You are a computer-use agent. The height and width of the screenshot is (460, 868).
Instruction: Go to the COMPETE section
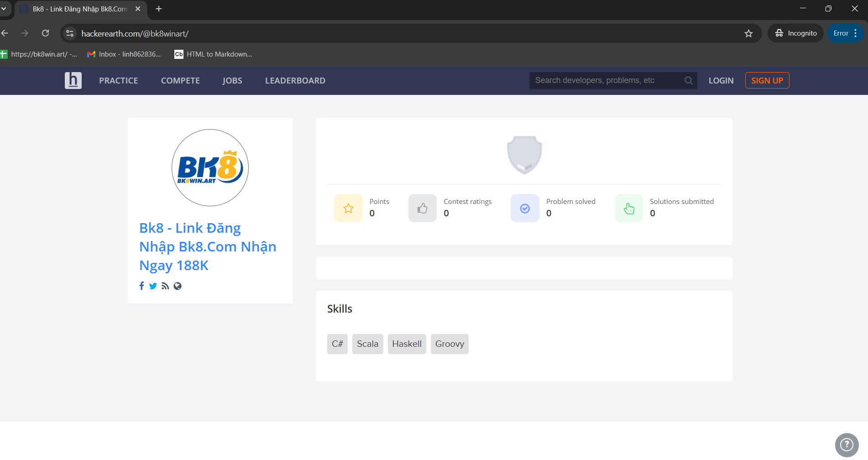pos(180,81)
